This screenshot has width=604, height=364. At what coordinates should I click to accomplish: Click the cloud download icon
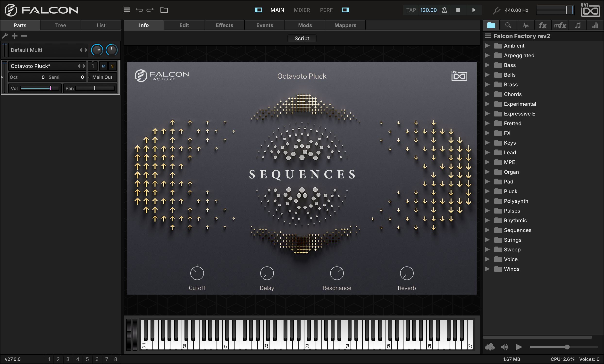tap(490, 347)
